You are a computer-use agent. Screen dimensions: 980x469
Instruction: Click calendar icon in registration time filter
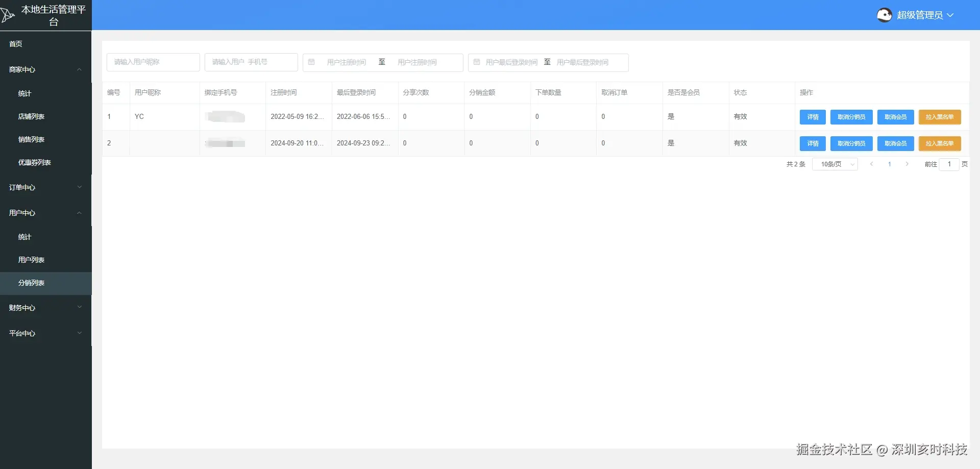311,62
